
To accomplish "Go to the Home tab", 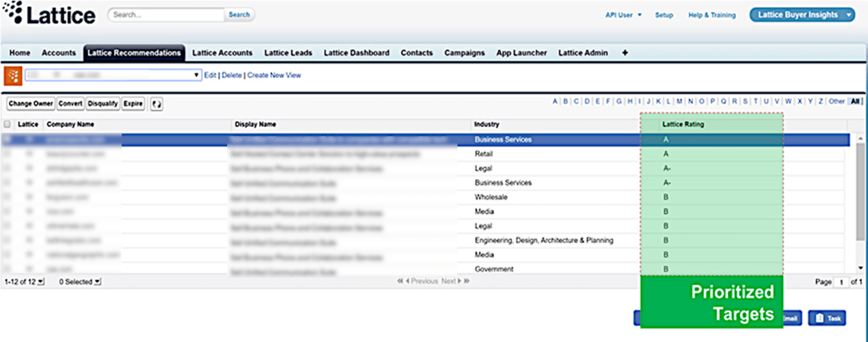I will tap(20, 53).
